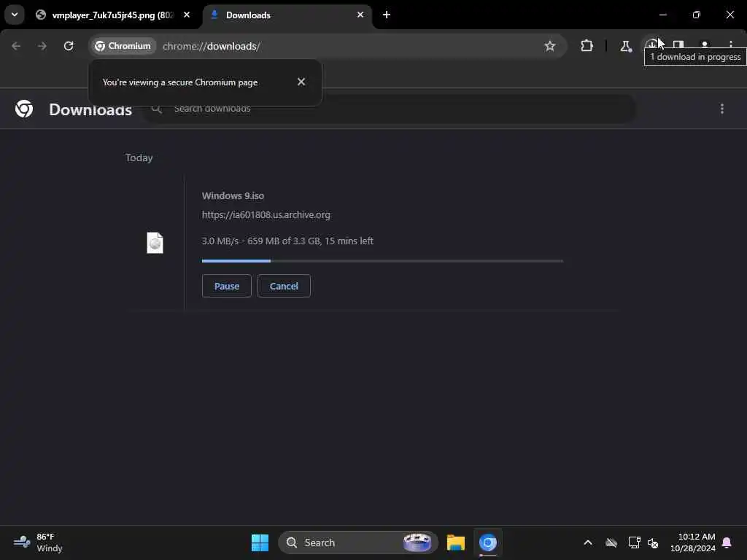
Task: Click the taskbar Search box
Action: click(x=357, y=542)
